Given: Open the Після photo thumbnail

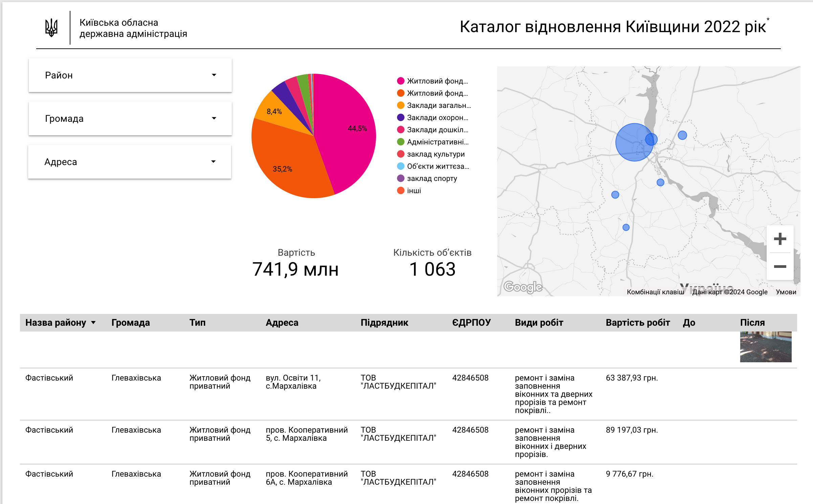Looking at the screenshot, I should pos(766,347).
